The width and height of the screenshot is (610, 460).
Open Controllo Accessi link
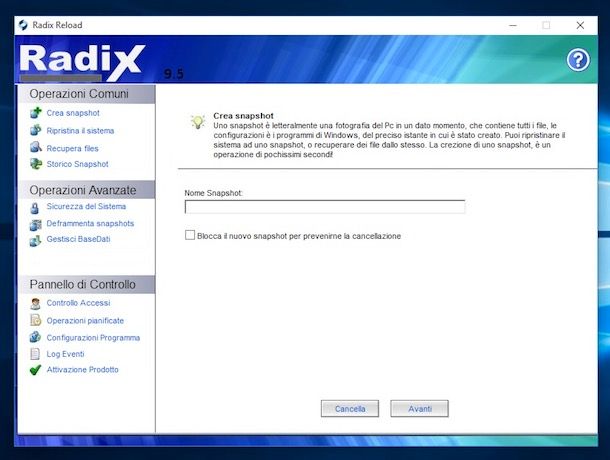pyautogui.click(x=79, y=303)
